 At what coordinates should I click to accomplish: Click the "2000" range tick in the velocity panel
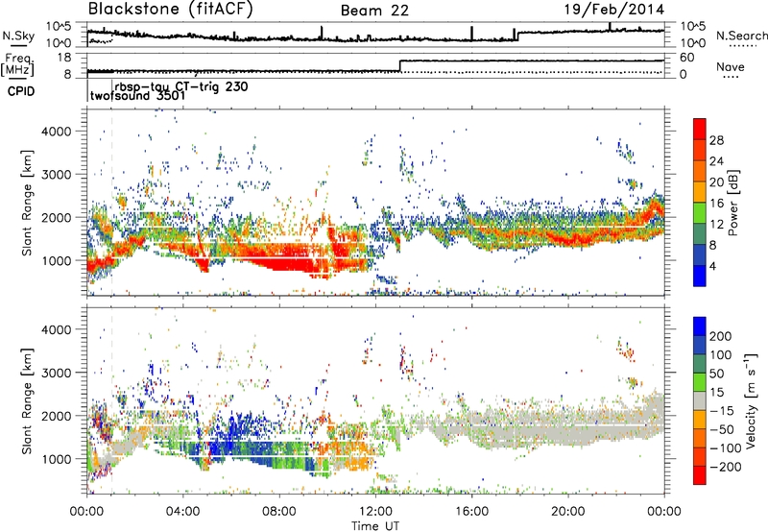pyautogui.click(x=57, y=416)
